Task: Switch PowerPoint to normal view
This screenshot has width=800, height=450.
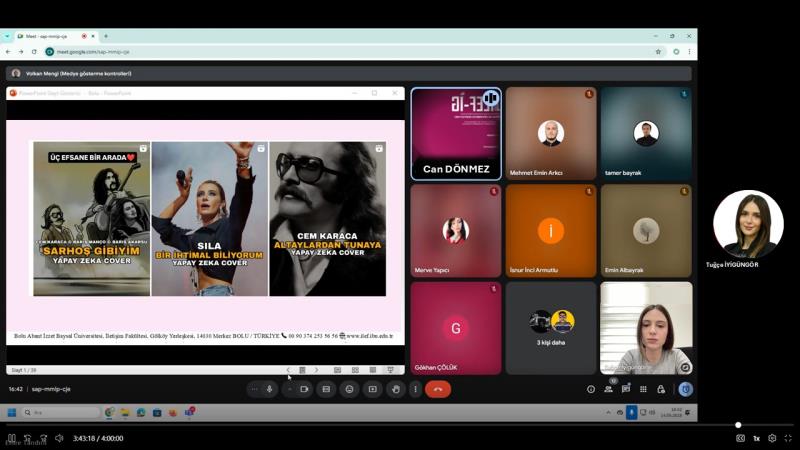Action: 337,370
